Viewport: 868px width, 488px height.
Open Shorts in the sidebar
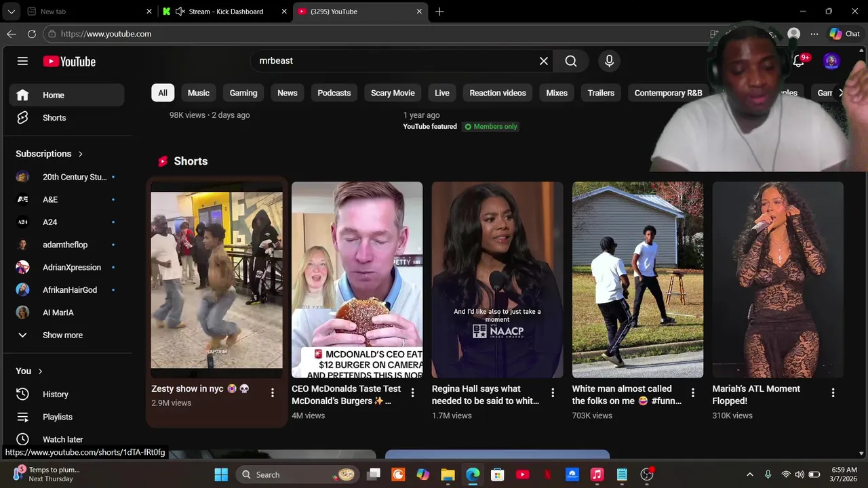tap(66, 118)
